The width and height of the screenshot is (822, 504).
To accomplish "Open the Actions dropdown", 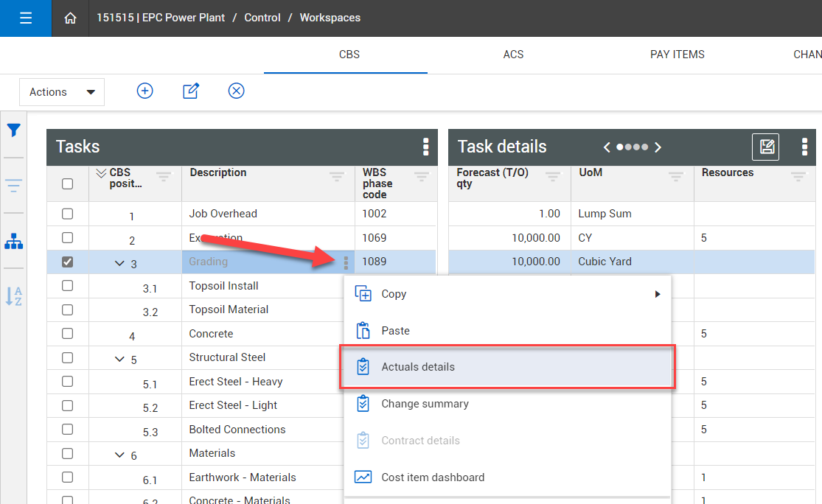I will pyautogui.click(x=62, y=92).
